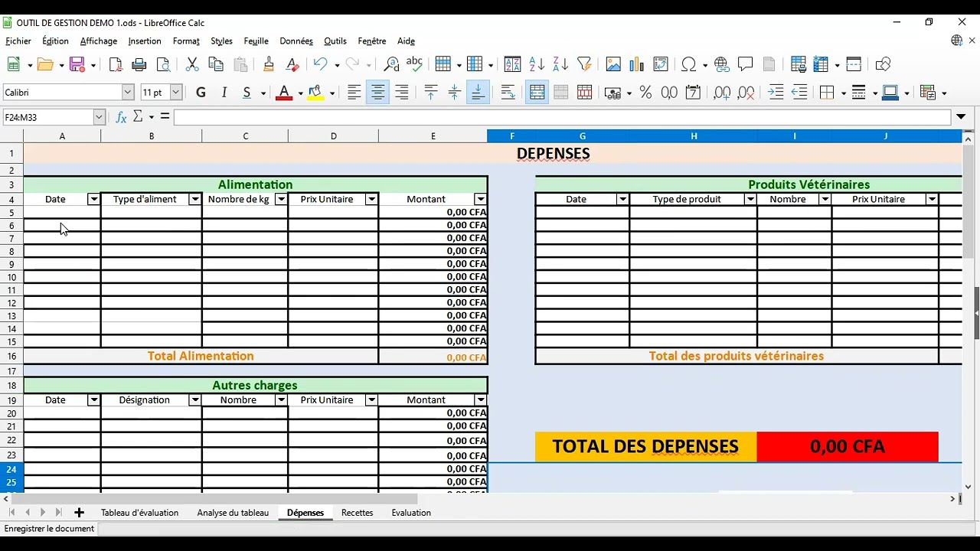Open Draw functions shapes icon
980x551 pixels.
[883, 64]
